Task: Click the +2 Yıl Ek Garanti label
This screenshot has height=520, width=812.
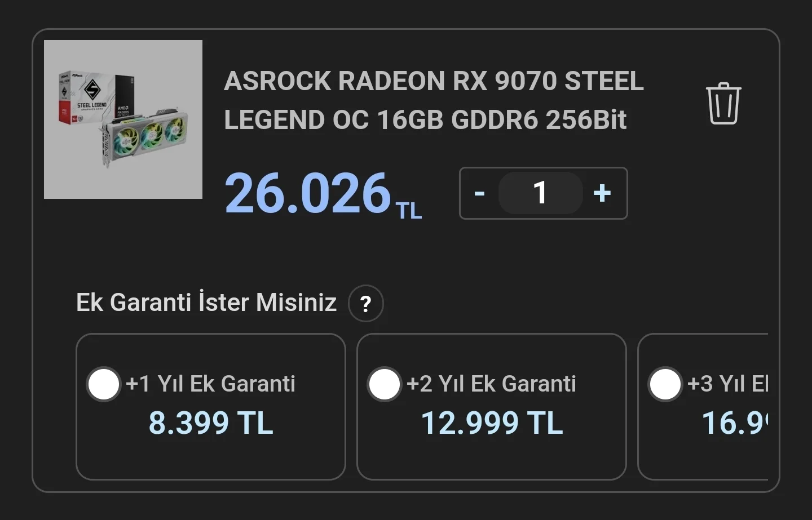Action: [491, 384]
